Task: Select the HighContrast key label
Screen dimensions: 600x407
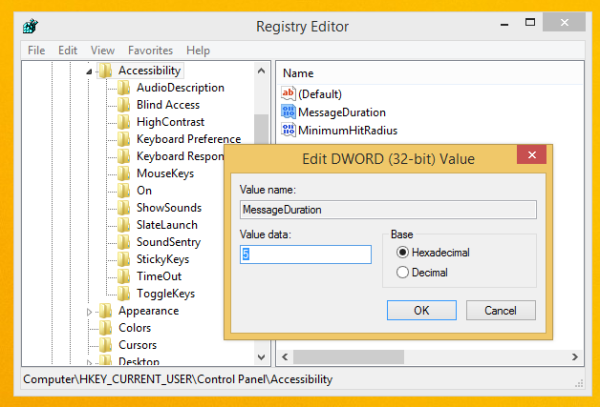Action: point(171,122)
